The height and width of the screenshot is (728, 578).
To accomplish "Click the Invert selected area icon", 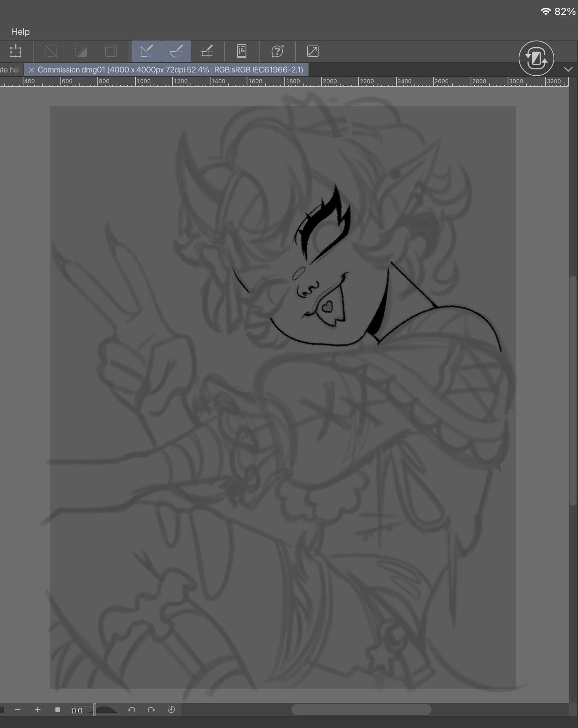I will coord(81,51).
